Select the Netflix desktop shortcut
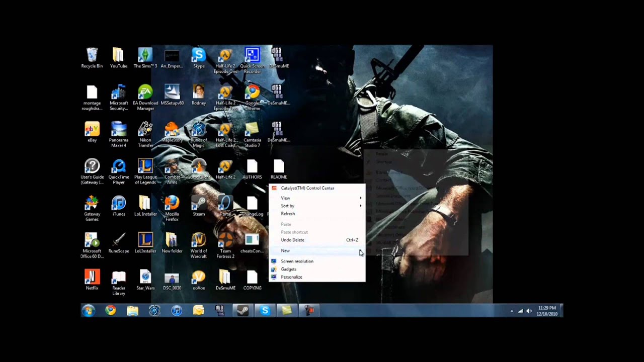This screenshot has width=644, height=362. coord(92,280)
